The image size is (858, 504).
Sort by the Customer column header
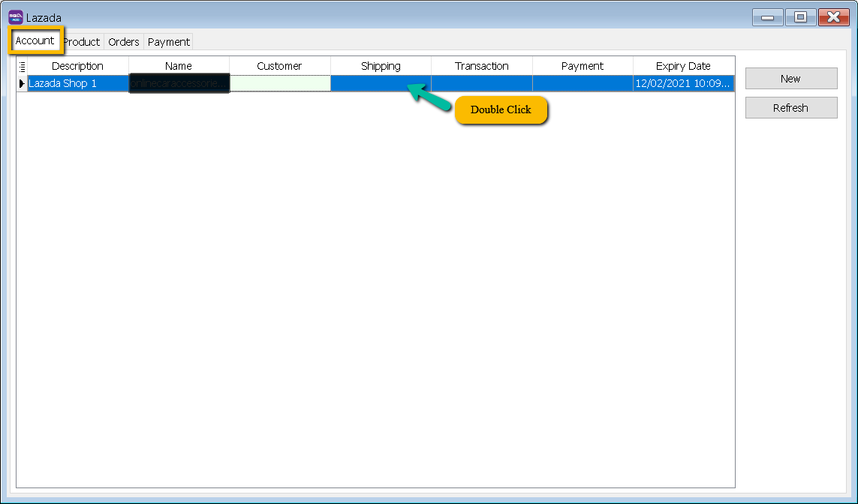[x=279, y=66]
